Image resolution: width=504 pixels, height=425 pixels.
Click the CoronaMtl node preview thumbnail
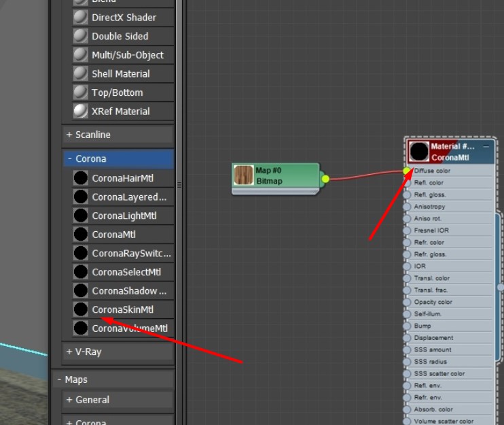pos(419,152)
